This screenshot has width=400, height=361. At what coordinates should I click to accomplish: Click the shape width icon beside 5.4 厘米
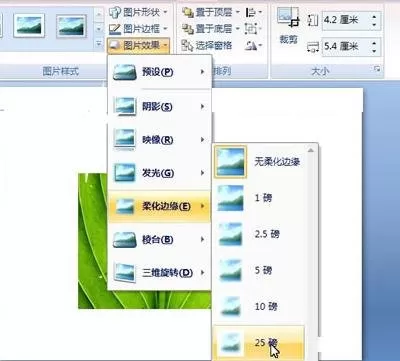(313, 47)
